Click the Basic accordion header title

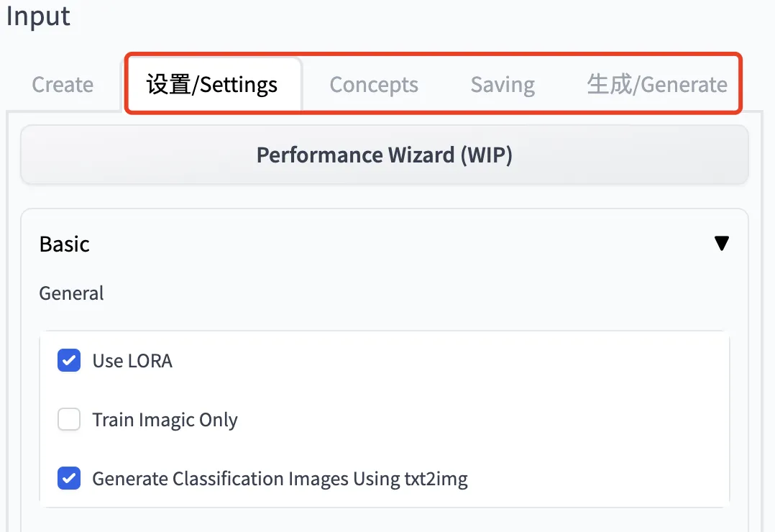pos(65,244)
